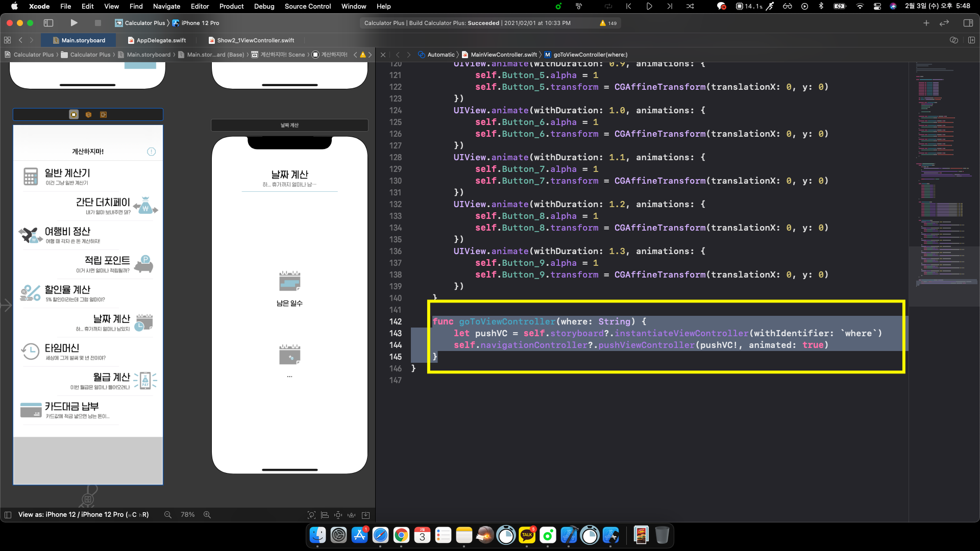980x551 pixels.
Task: Open Resolve Auto Layout Issues menu
Action: pyautogui.click(x=351, y=515)
